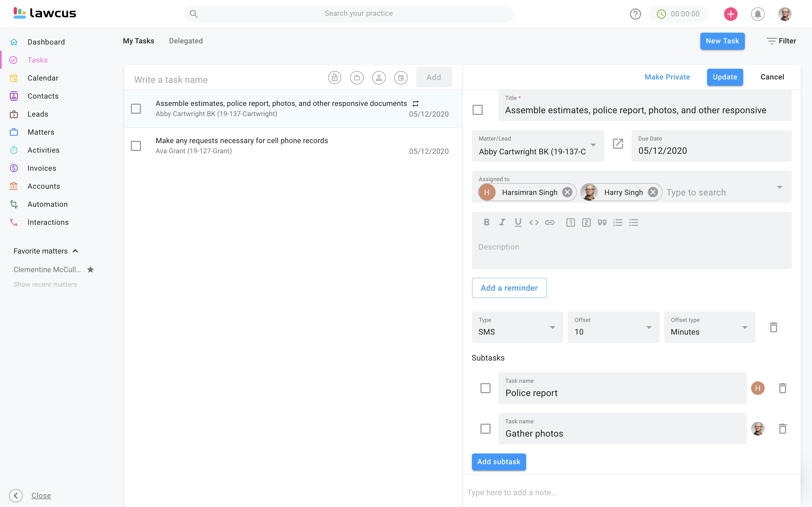Collapse the Favorite matters section
This screenshot has height=507, width=812.
(76, 251)
